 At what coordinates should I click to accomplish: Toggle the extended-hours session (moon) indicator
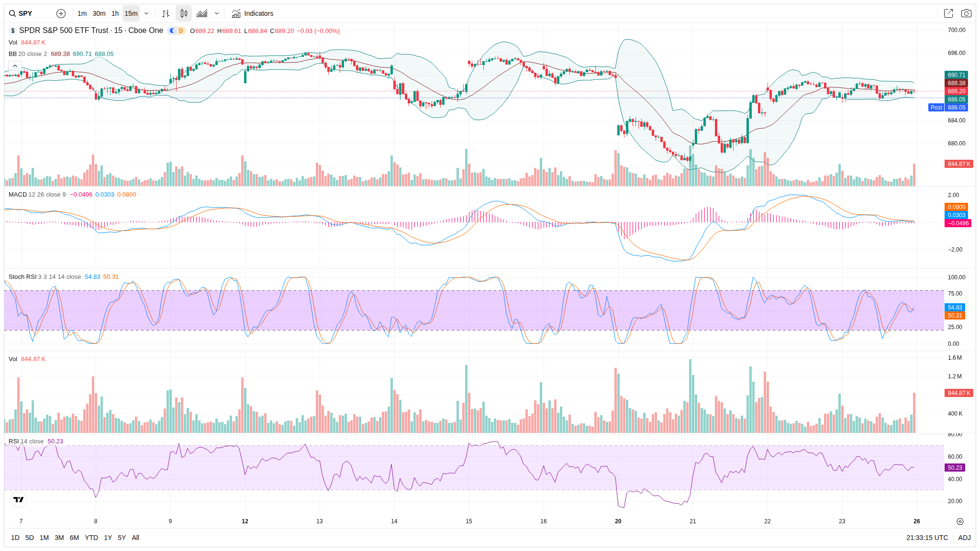[x=172, y=31]
